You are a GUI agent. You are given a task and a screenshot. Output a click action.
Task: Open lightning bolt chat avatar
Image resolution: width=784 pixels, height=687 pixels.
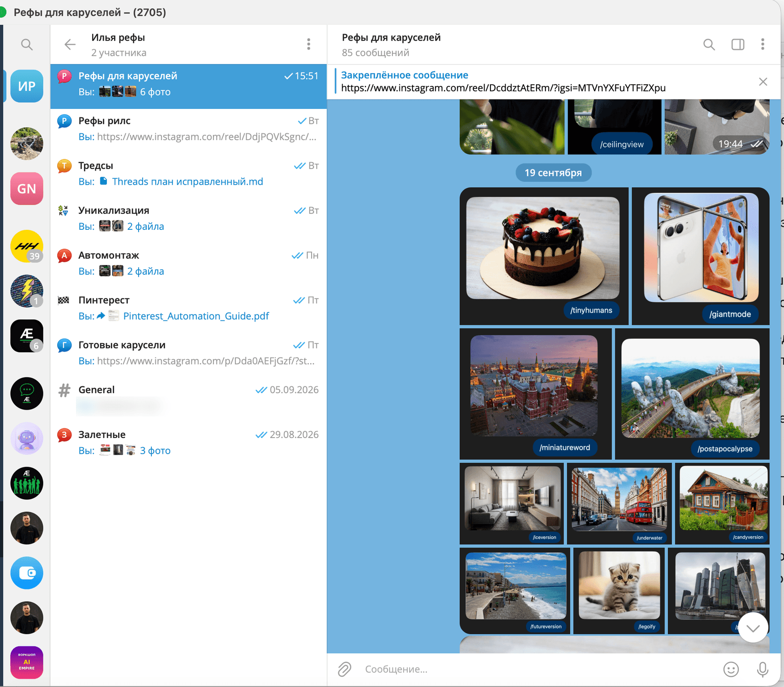click(27, 291)
